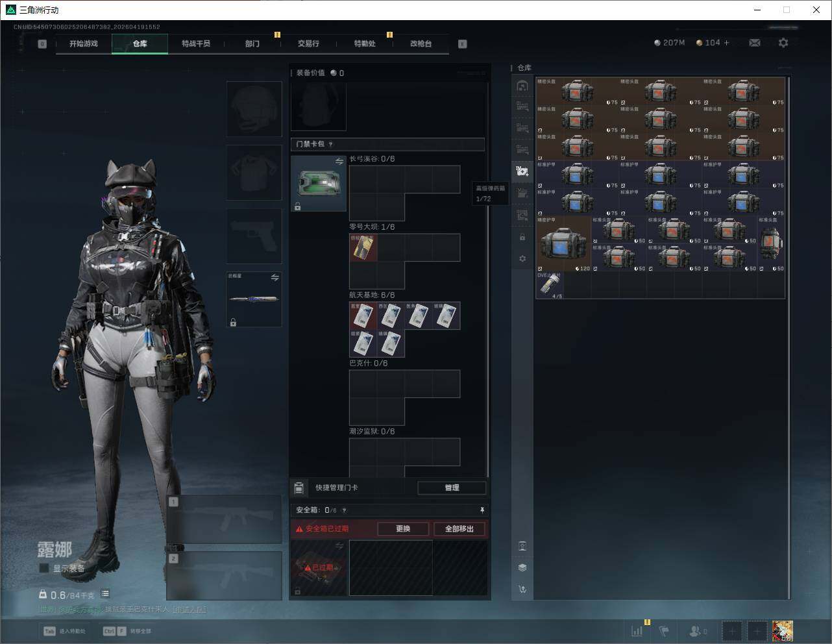
Task: Click Ctrl F 转移全部 shortcut
Action: tap(127, 631)
